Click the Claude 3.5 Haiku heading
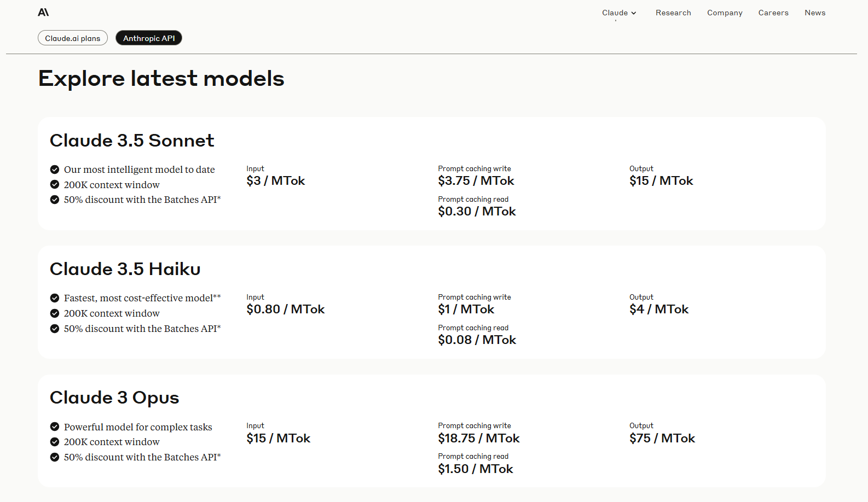868x502 pixels. [x=125, y=269]
